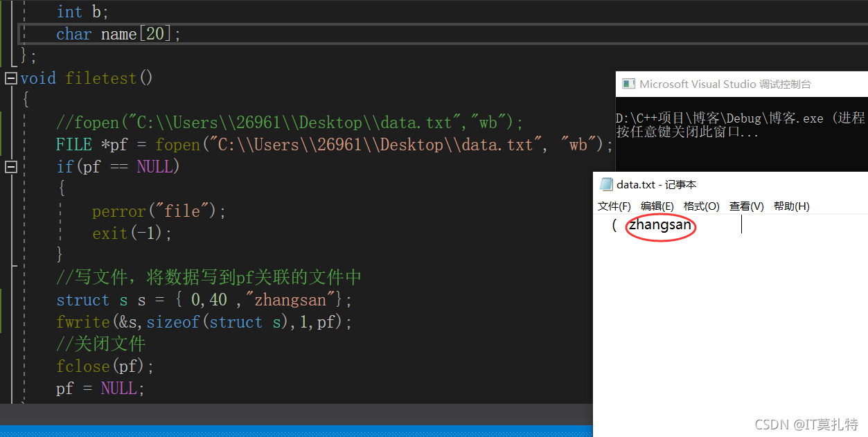This screenshot has height=437, width=868.
Task: Click the //写文件 comment line
Action: [209, 278]
